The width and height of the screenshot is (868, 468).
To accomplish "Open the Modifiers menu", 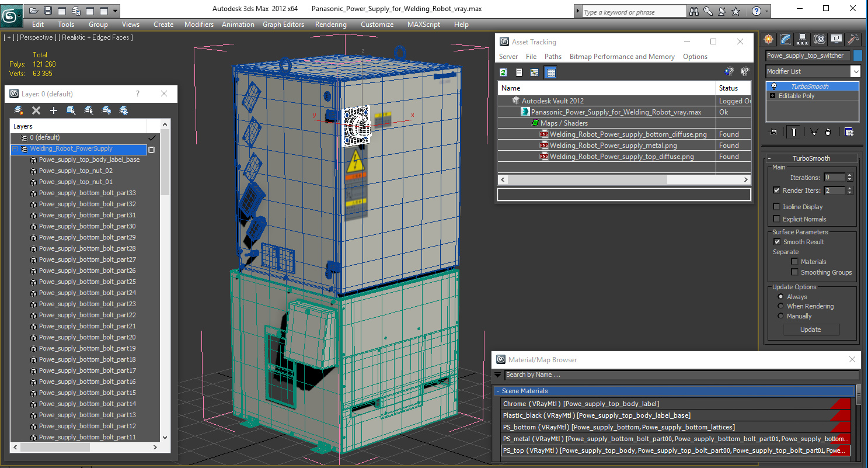I will point(199,25).
